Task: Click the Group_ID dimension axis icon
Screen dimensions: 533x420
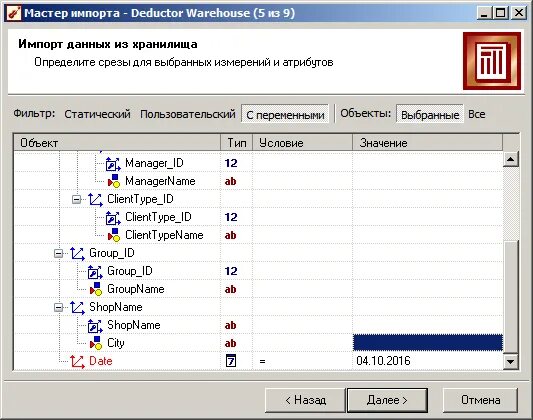Action: (x=78, y=253)
